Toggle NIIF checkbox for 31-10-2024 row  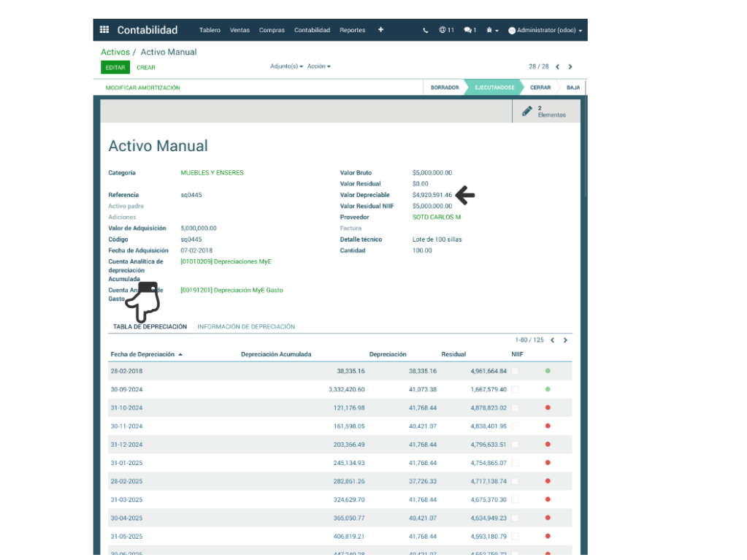tap(515, 408)
